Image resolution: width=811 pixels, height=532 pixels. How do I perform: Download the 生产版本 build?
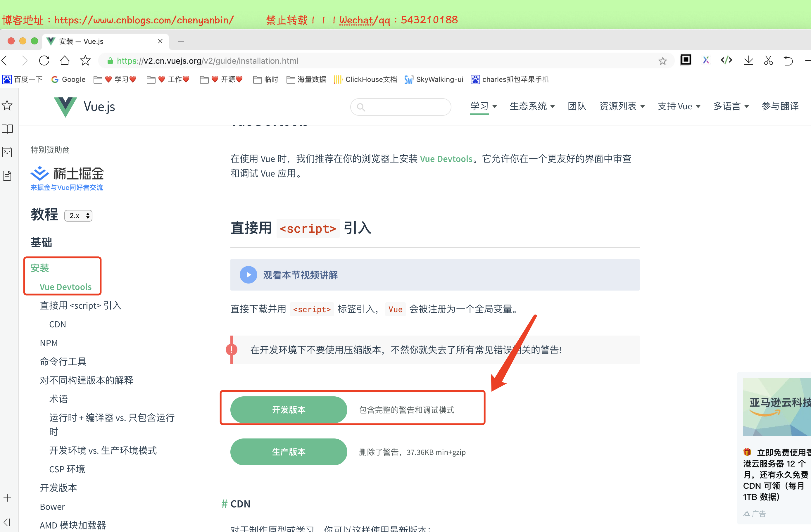289,452
